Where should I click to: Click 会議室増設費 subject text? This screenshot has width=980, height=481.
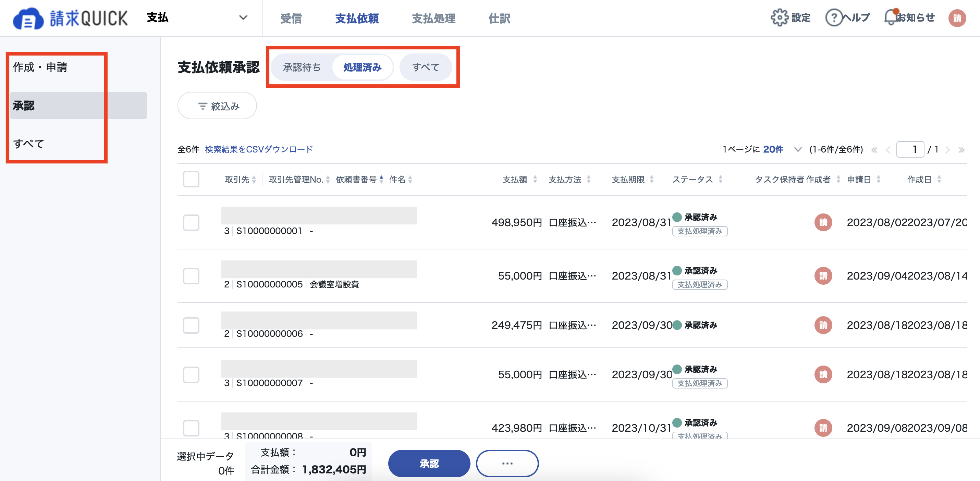coord(334,284)
